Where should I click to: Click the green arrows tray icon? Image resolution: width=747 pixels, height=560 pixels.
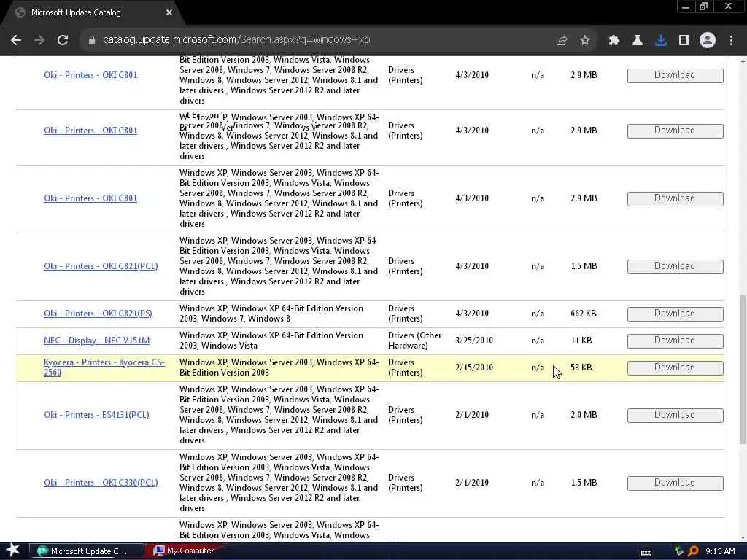click(x=679, y=551)
